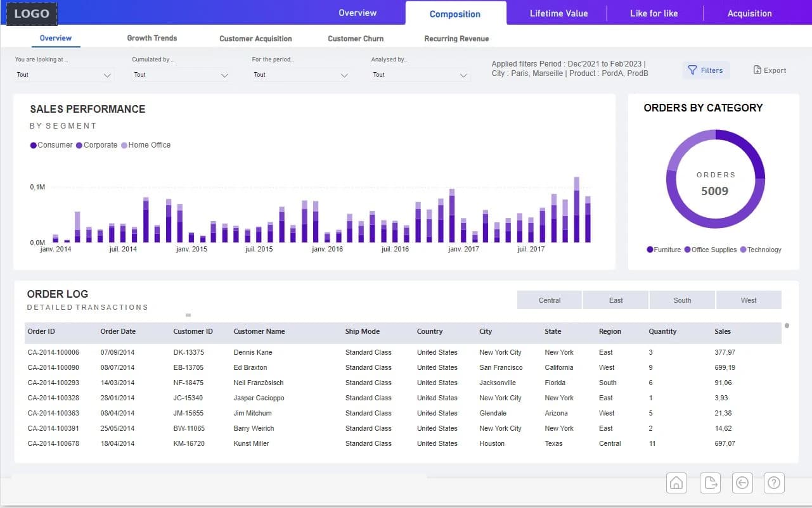Click the orders donut chart center
The height and width of the screenshot is (508, 812).
click(x=715, y=179)
